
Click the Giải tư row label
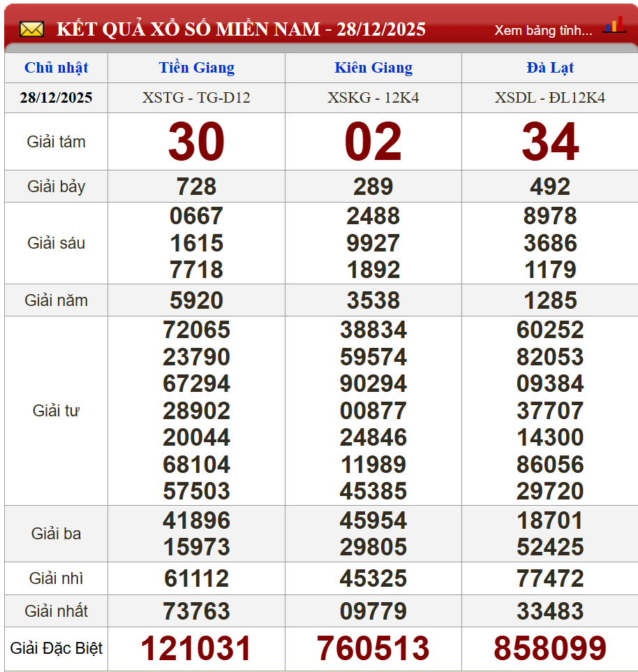(x=56, y=411)
